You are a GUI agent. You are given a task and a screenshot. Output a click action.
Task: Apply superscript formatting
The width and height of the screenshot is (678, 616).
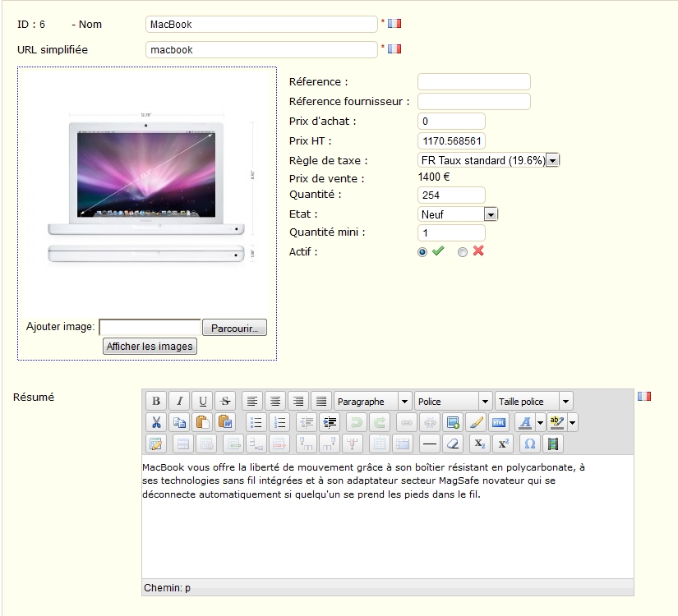(x=503, y=444)
